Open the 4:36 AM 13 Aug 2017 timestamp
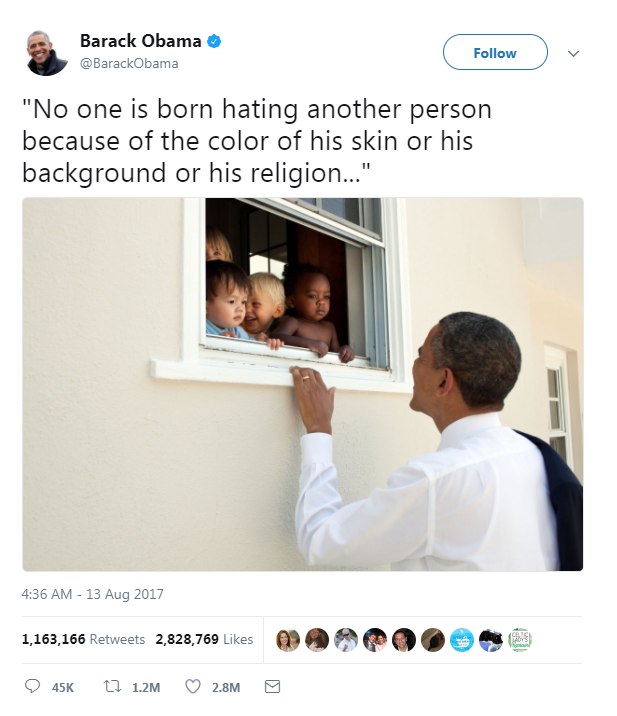 pos(92,594)
